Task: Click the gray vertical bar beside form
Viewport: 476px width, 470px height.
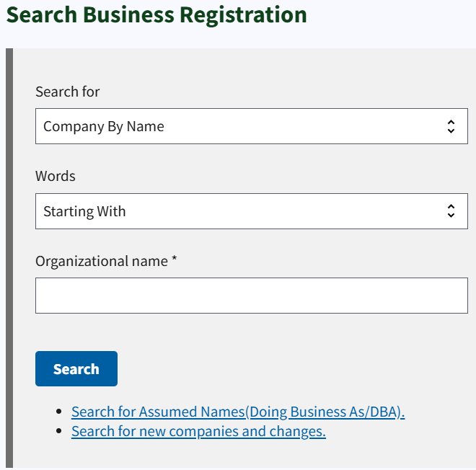Action: (x=9, y=258)
